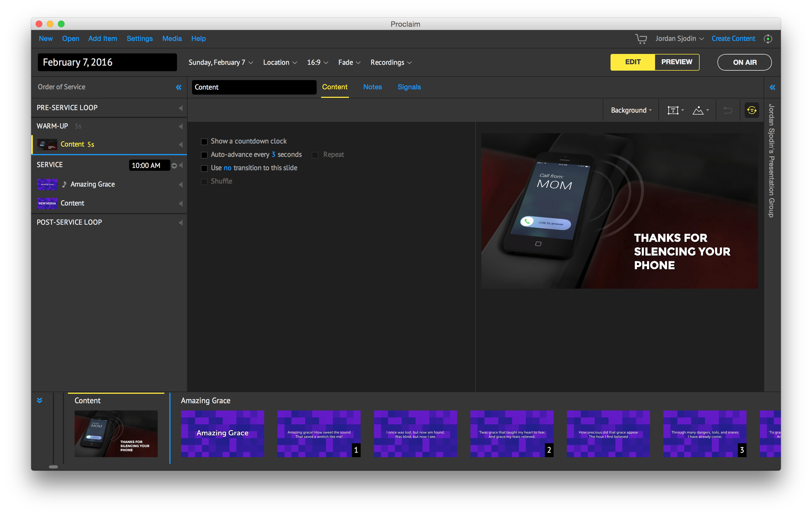Screen dimensions: 812x515
Task: Open the Recordings dropdown
Action: pyautogui.click(x=391, y=63)
